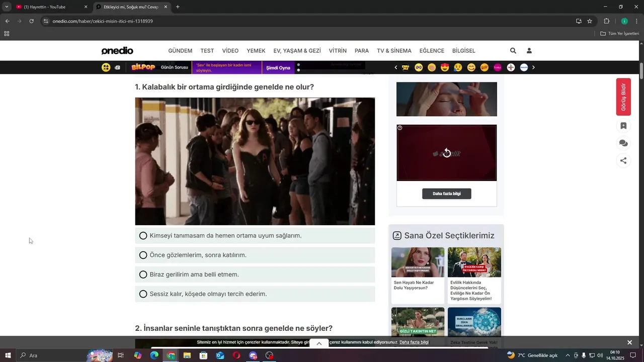Open Outlook from the taskbar

click(x=220, y=355)
